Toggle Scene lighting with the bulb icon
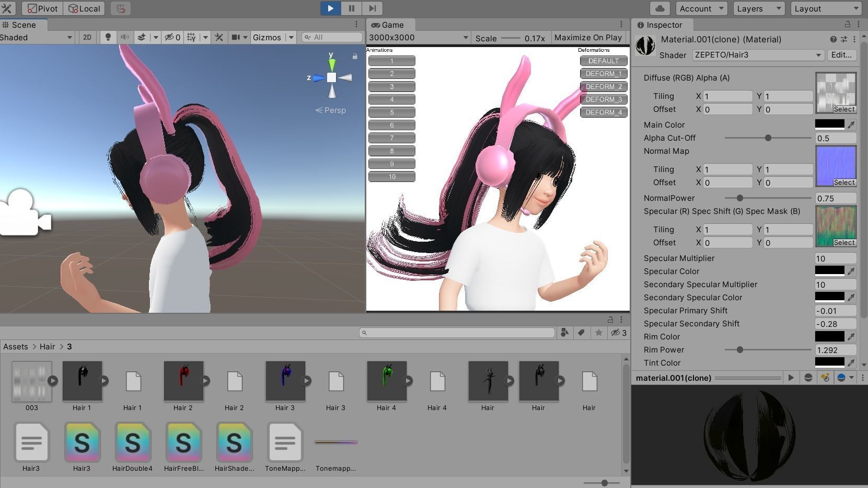This screenshot has height=488, width=868. 108,37
